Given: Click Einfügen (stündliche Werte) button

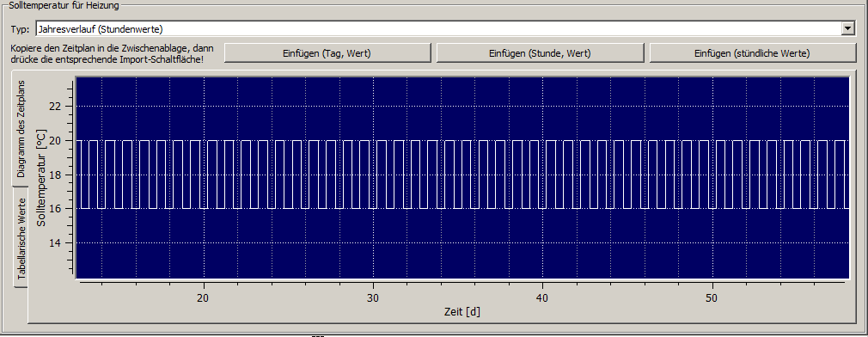Looking at the screenshot, I should [x=752, y=53].
